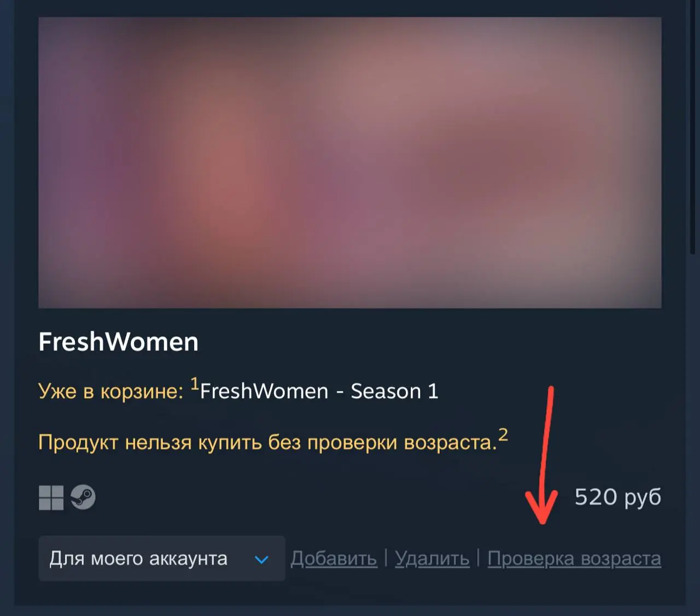Open the FreshWomen game title

tap(119, 342)
